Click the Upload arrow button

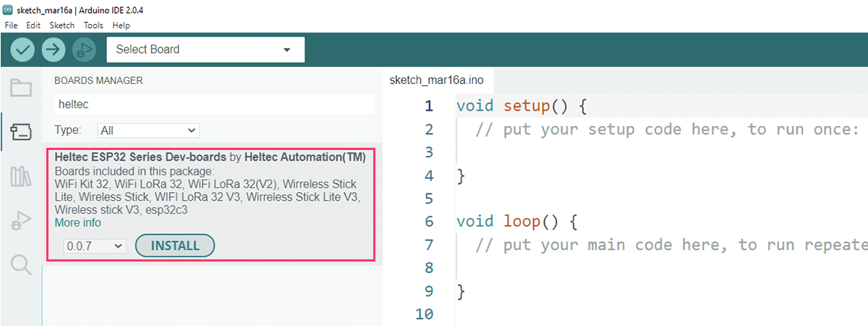pos(54,49)
